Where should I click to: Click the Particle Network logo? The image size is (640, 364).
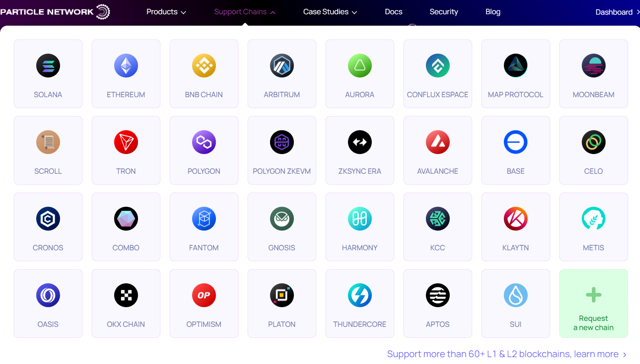55,12
